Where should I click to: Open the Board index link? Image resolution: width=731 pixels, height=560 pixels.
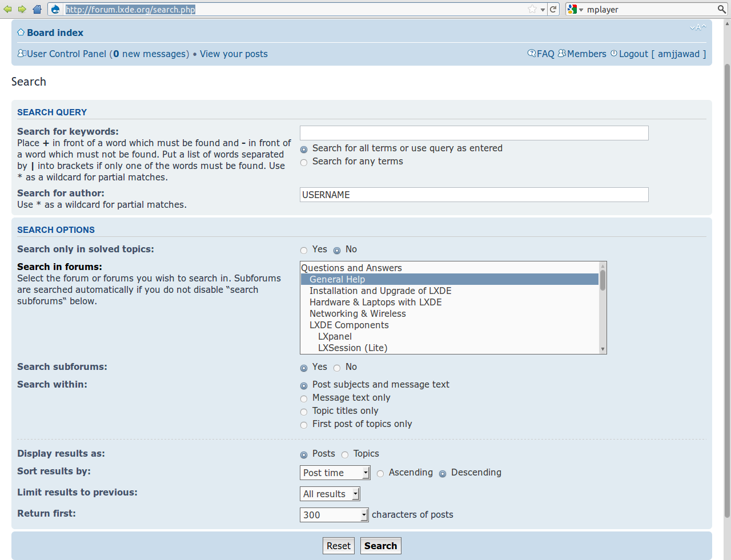click(x=55, y=33)
